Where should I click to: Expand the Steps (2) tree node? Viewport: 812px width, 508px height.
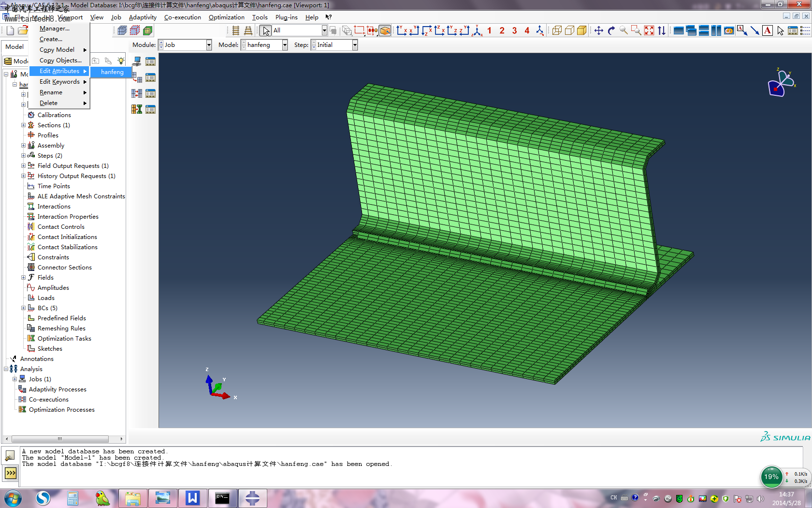pyautogui.click(x=23, y=155)
